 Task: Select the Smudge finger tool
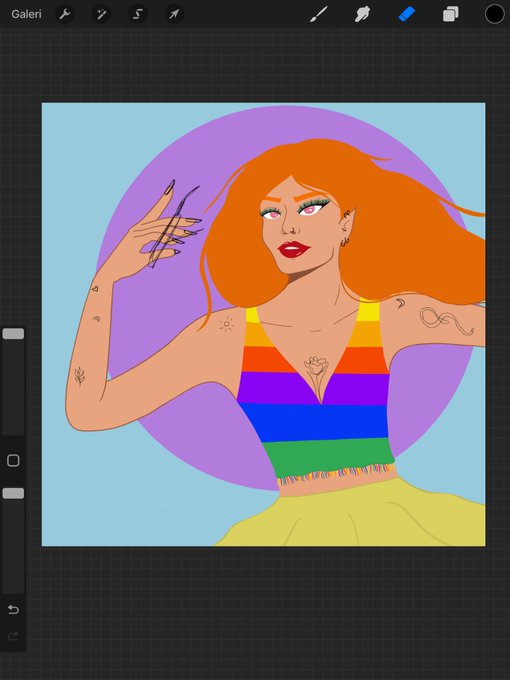point(363,14)
